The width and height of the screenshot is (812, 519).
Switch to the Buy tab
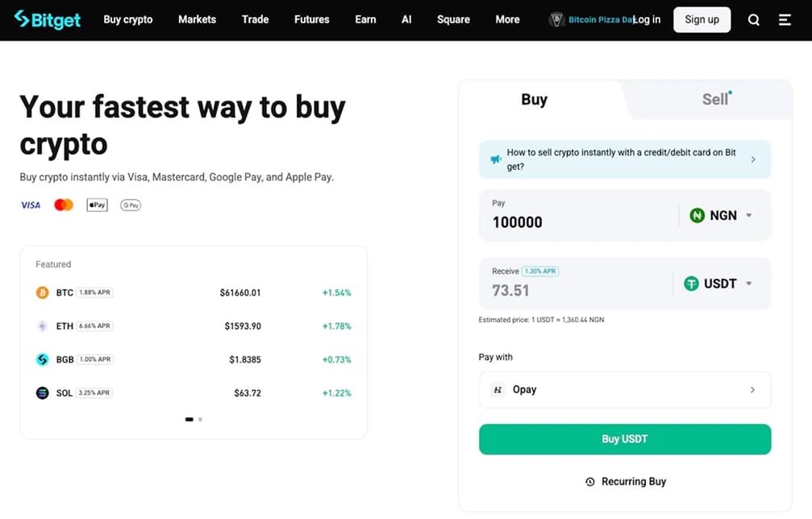click(535, 99)
